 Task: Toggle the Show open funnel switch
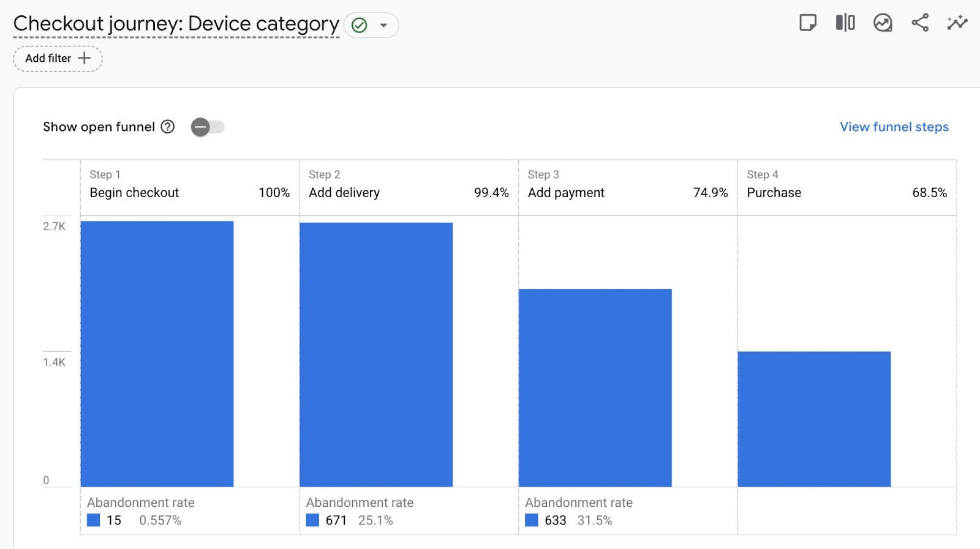click(x=208, y=127)
